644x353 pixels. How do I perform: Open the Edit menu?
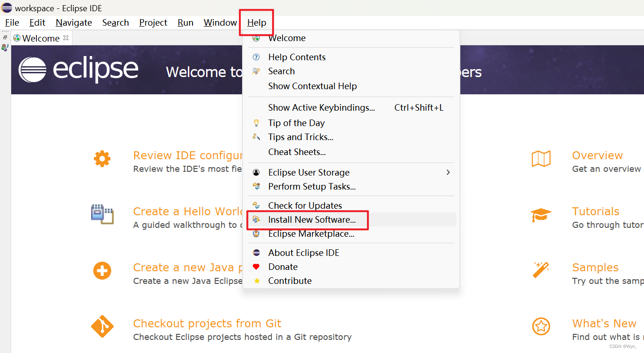pos(37,22)
